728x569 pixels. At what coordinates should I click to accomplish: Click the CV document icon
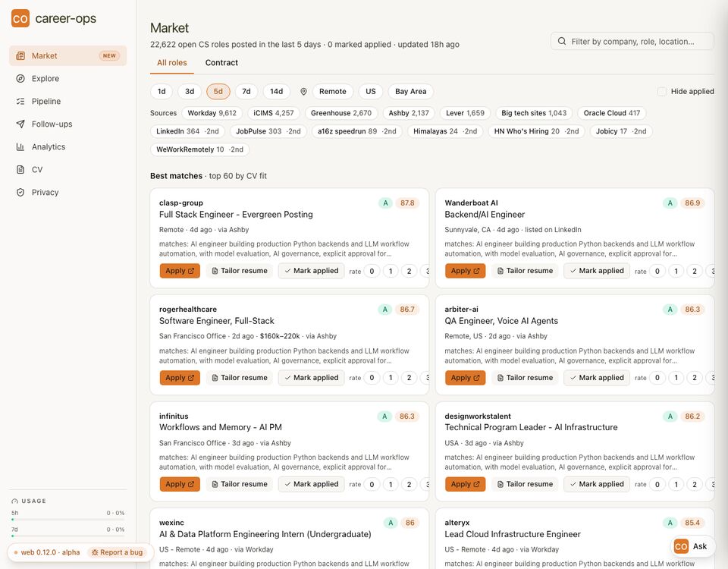tap(20, 169)
